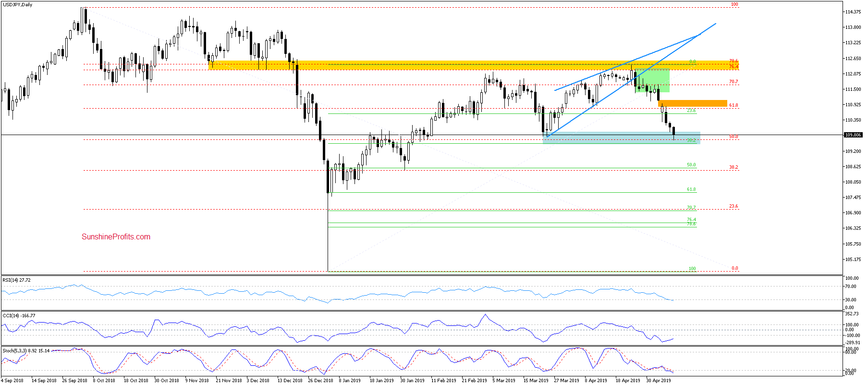This screenshot has width=868, height=386.
Task: Select the orange gap rectangle near 110.925
Action: point(692,103)
